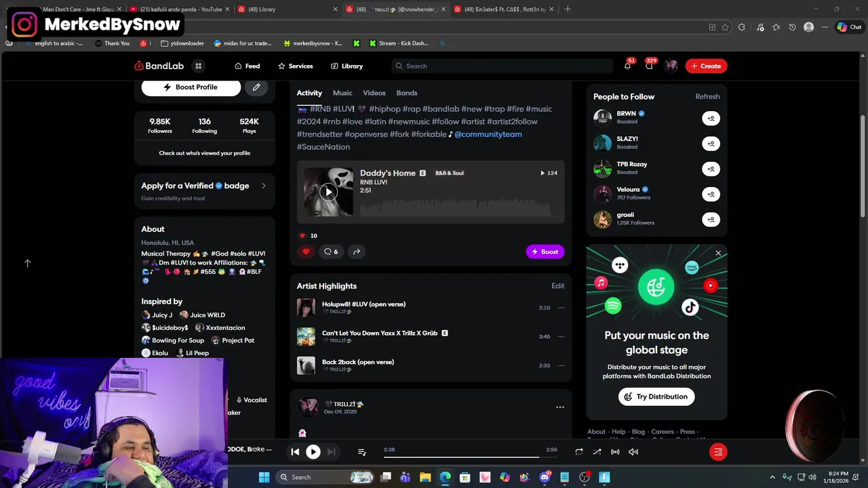Open Discord from the taskbar

(545, 477)
